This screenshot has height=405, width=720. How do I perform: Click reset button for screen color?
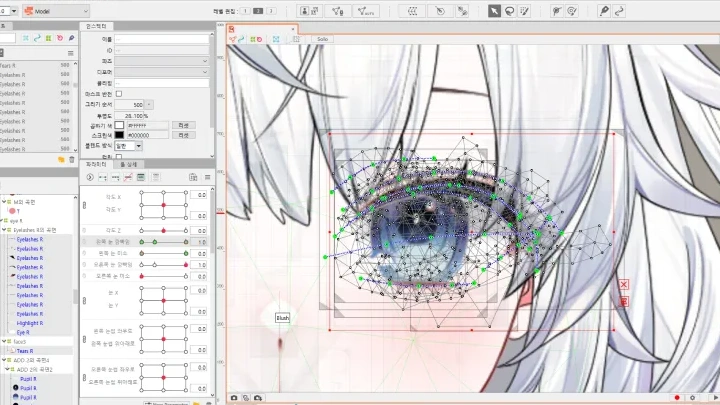pos(184,135)
